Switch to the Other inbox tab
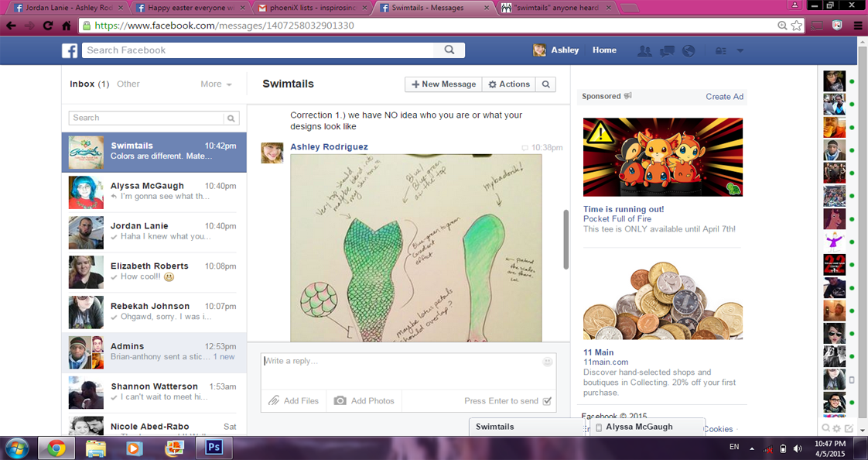Image resolution: width=868 pixels, height=460 pixels. pyautogui.click(x=128, y=84)
